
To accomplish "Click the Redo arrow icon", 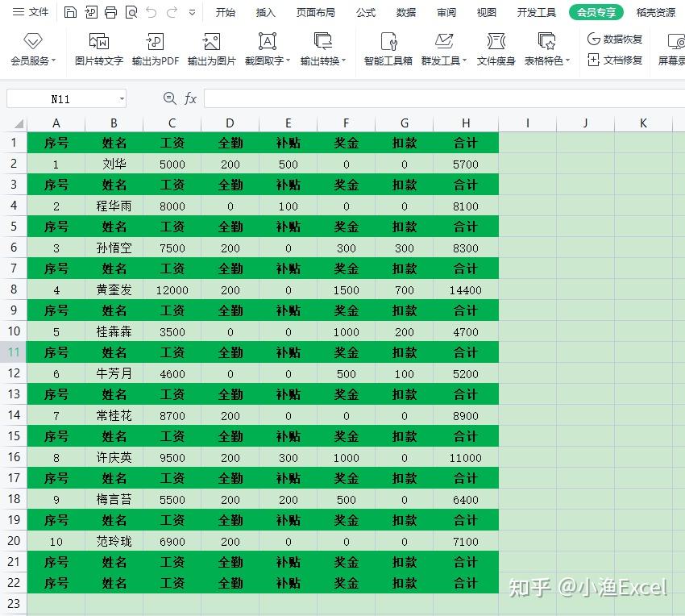I will pos(172,12).
